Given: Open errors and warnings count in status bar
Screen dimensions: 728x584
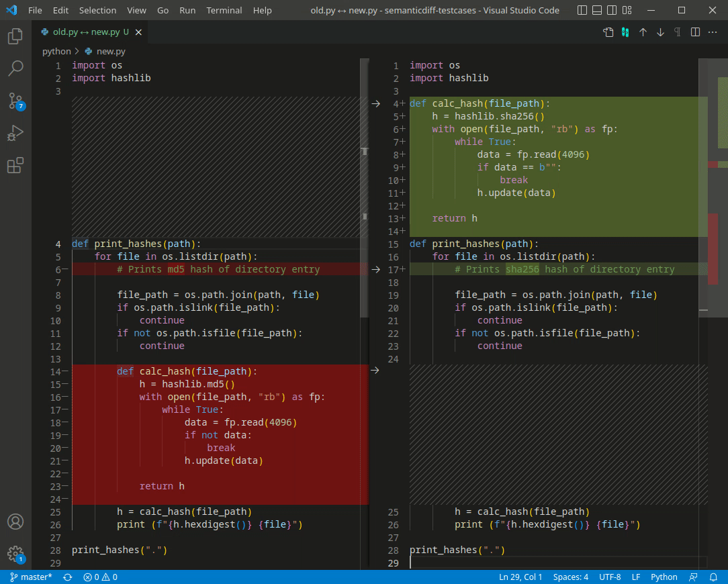Looking at the screenshot, I should (x=100, y=577).
